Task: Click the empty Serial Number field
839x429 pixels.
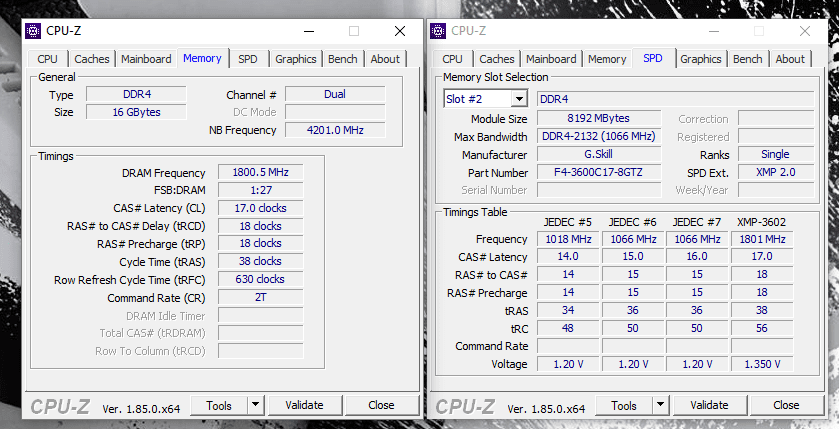Action: pyautogui.click(x=599, y=190)
